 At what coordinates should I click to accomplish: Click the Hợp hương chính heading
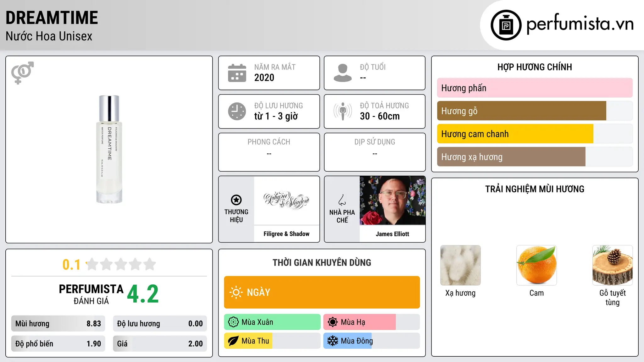(x=535, y=67)
